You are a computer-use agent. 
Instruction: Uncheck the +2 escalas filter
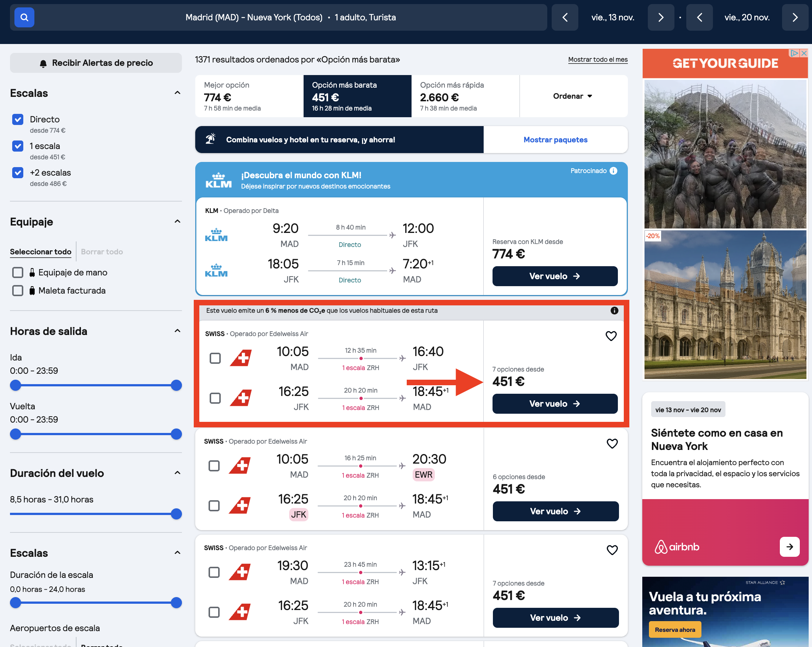18,173
